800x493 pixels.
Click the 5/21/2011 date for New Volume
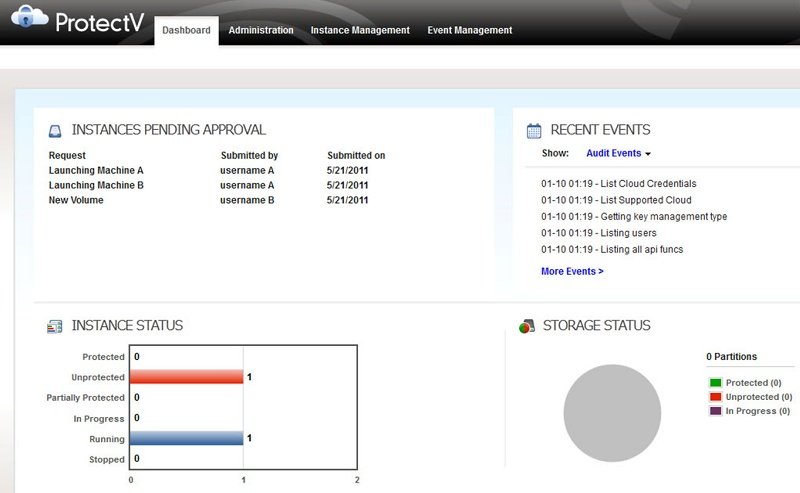[x=347, y=200]
